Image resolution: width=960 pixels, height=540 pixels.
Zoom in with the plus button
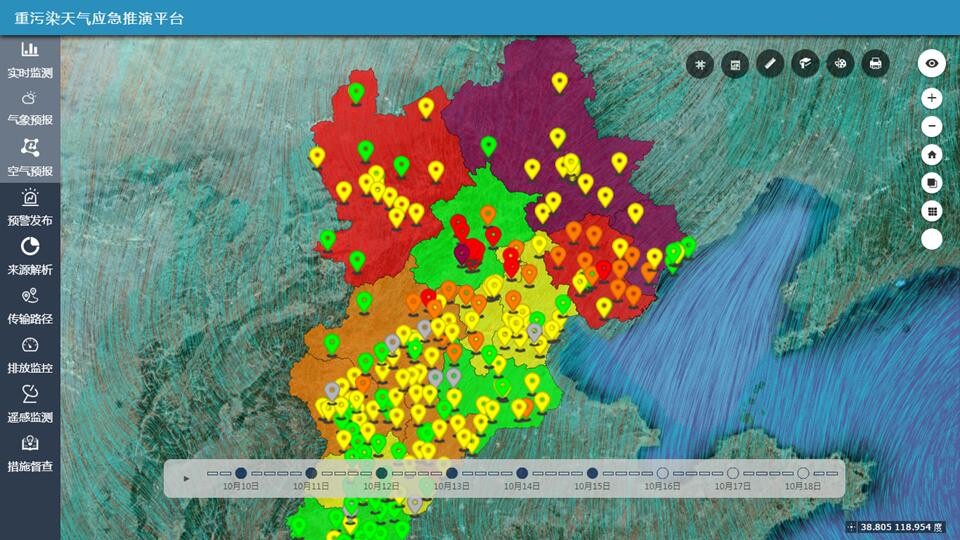[x=932, y=98]
